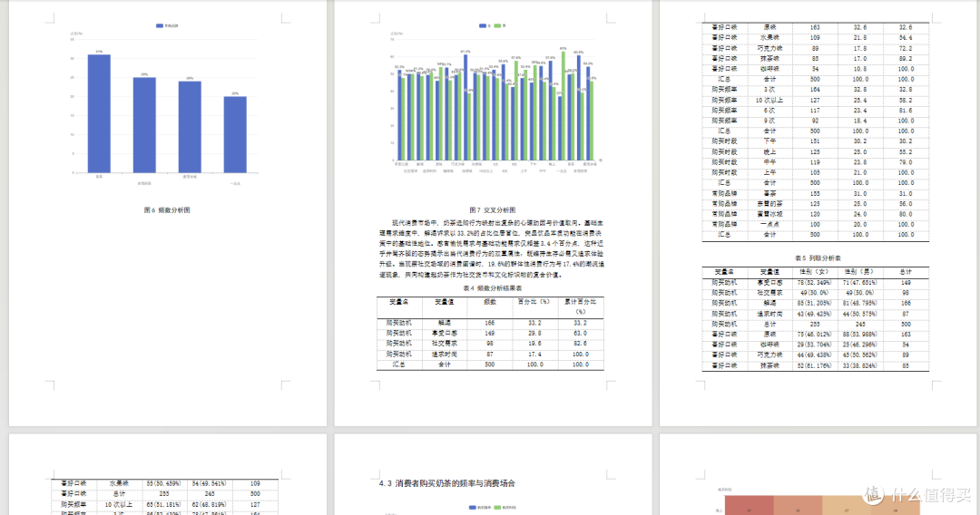Click the "72.2" cumulative cell of the 巧克力味 row

click(906, 48)
